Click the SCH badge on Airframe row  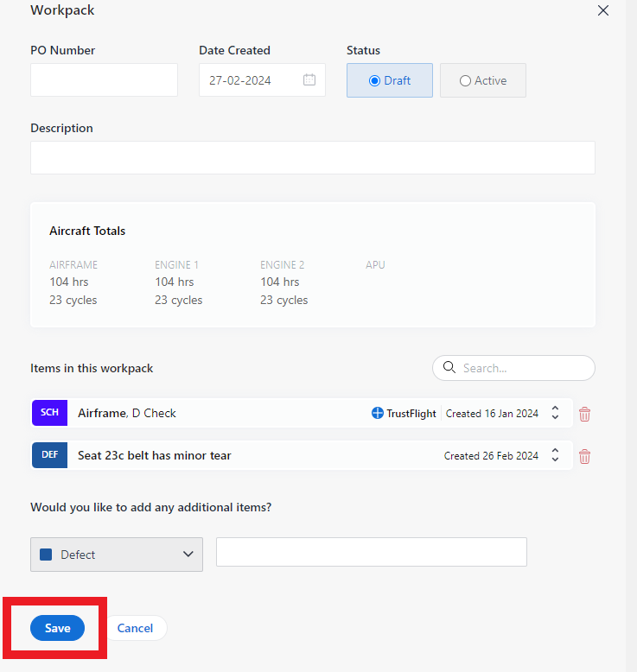click(x=49, y=413)
